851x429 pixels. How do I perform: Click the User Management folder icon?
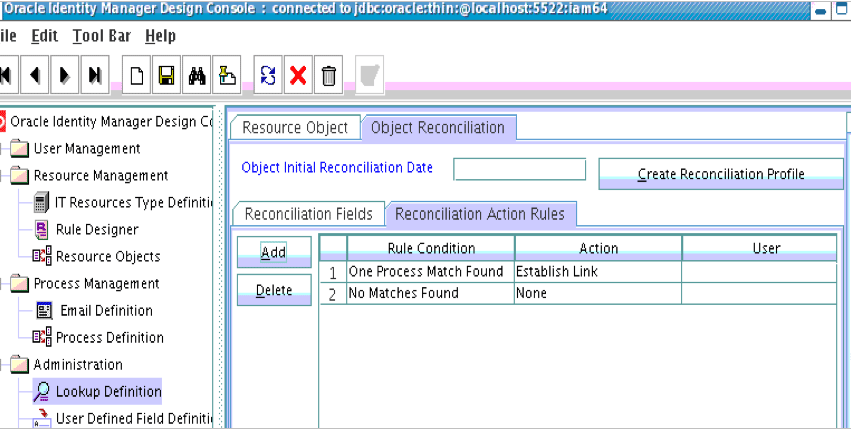(20, 148)
